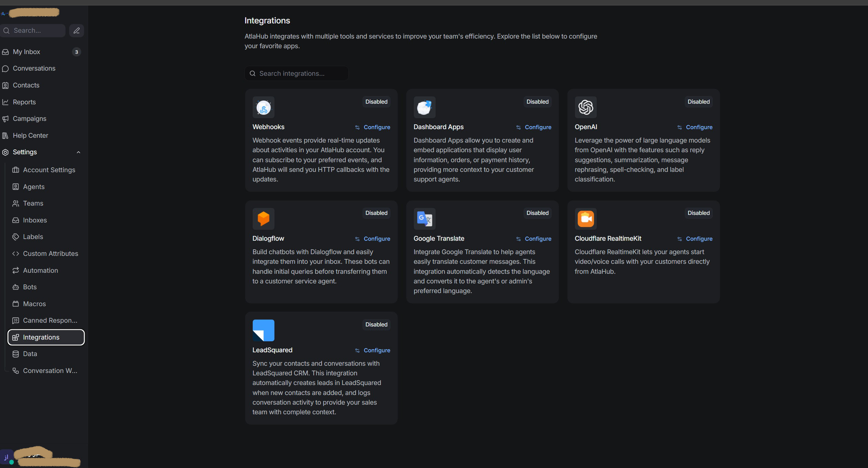Configure the OpenAI integration

pyautogui.click(x=695, y=127)
